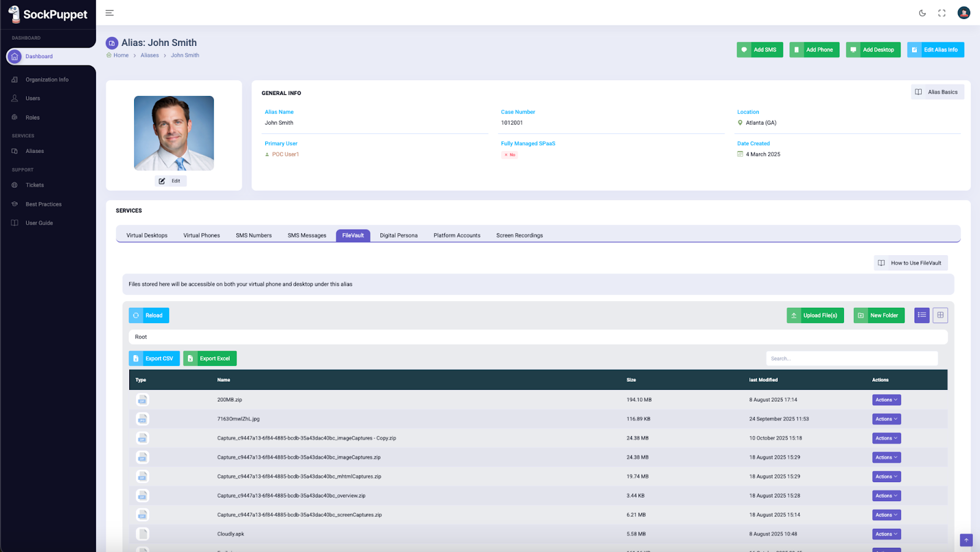
Task: Expand the Actions dropdown for 200MB.zip
Action: coord(886,400)
